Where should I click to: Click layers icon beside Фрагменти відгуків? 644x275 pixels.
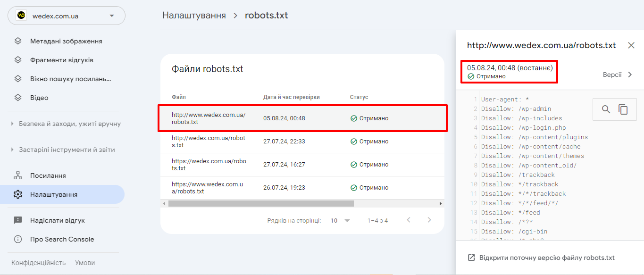(18, 60)
